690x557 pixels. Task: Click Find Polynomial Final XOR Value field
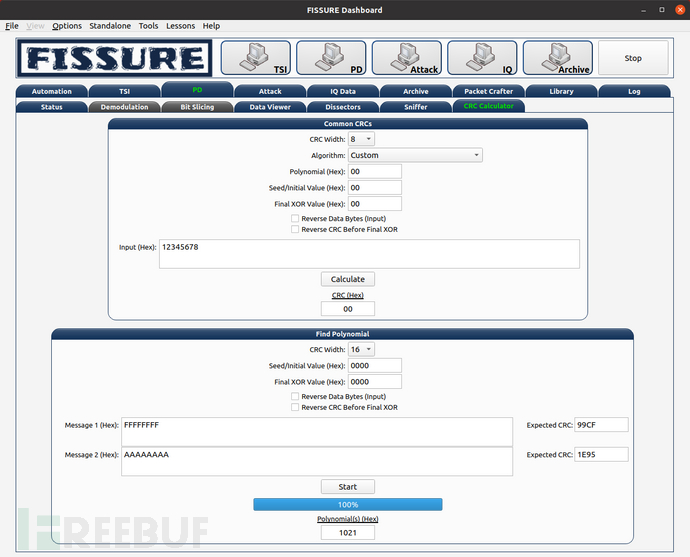(x=375, y=382)
